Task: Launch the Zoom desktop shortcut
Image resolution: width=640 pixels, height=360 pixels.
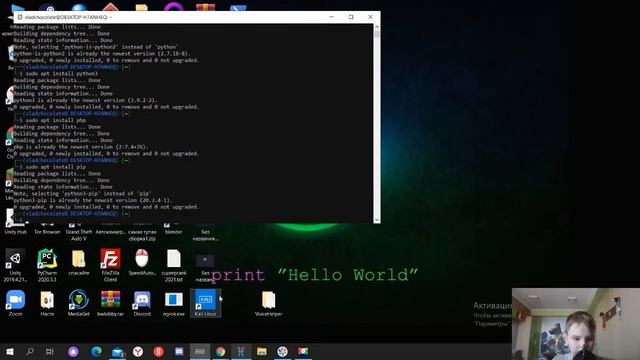Action: click(x=16, y=303)
